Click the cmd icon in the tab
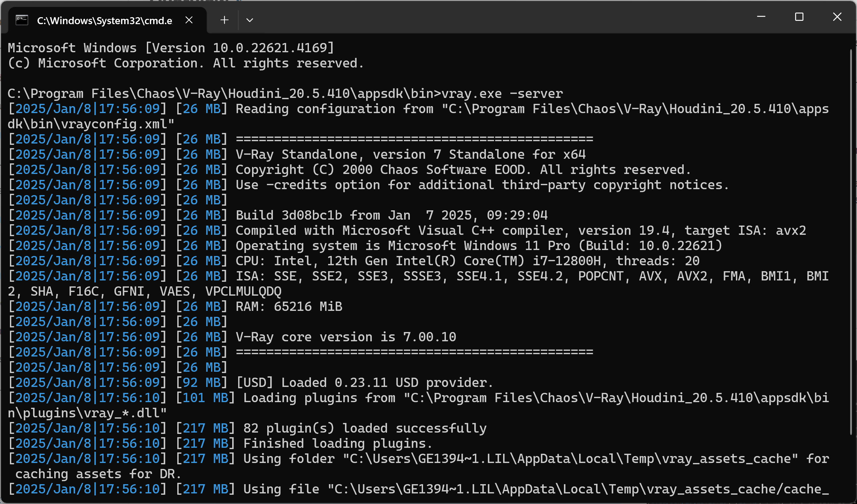Screen dimensions: 857x504 pos(22,20)
